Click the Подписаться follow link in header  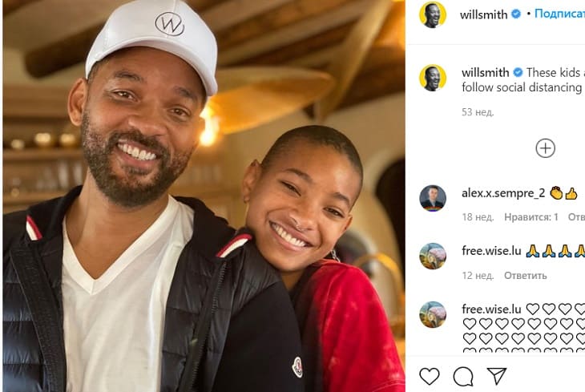559,14
